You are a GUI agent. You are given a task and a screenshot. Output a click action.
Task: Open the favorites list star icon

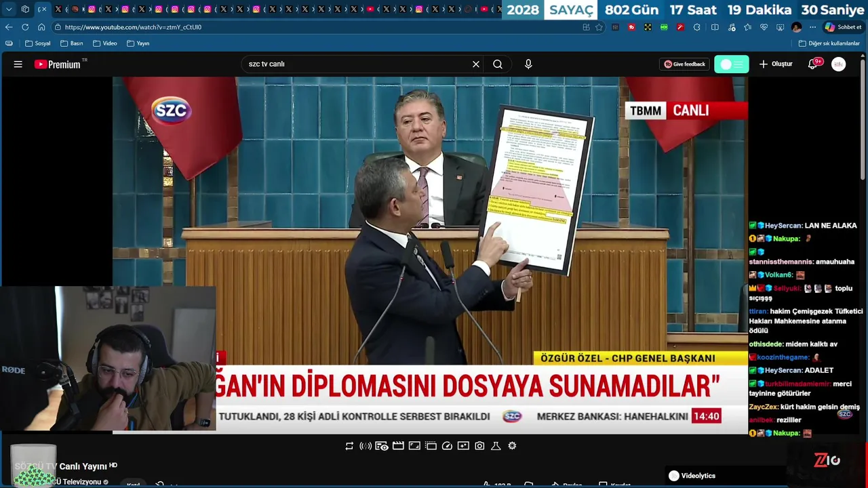pos(747,27)
